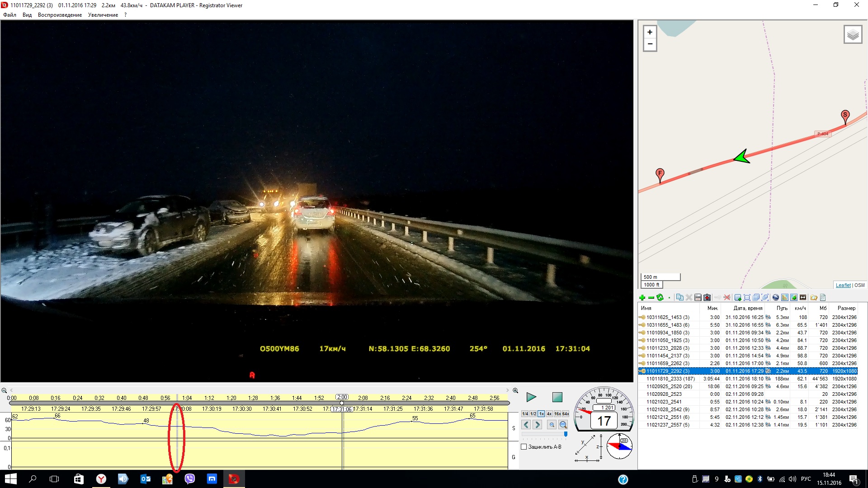The width and height of the screenshot is (868, 488).
Task: Click the green refresh list icon
Action: click(x=660, y=297)
